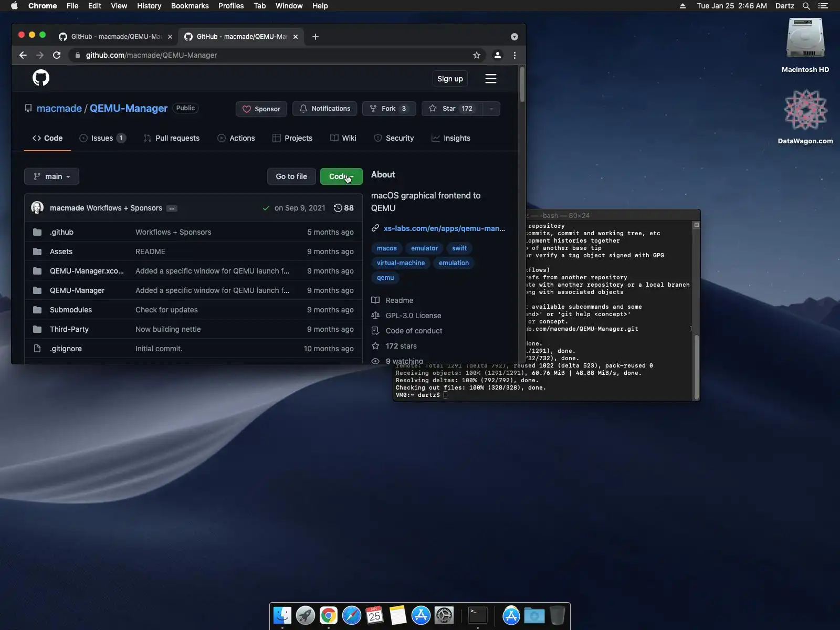Open the xs-labs.com website link
The width and height of the screenshot is (840, 630).
pyautogui.click(x=444, y=228)
